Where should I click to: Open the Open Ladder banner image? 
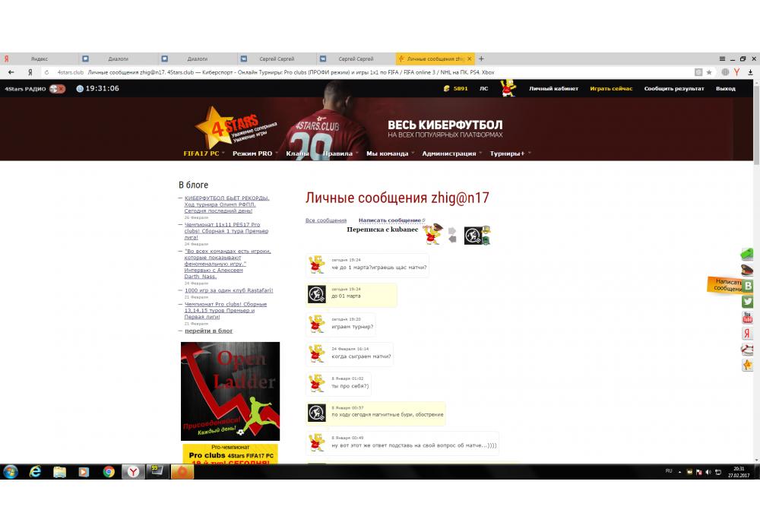[x=230, y=391]
